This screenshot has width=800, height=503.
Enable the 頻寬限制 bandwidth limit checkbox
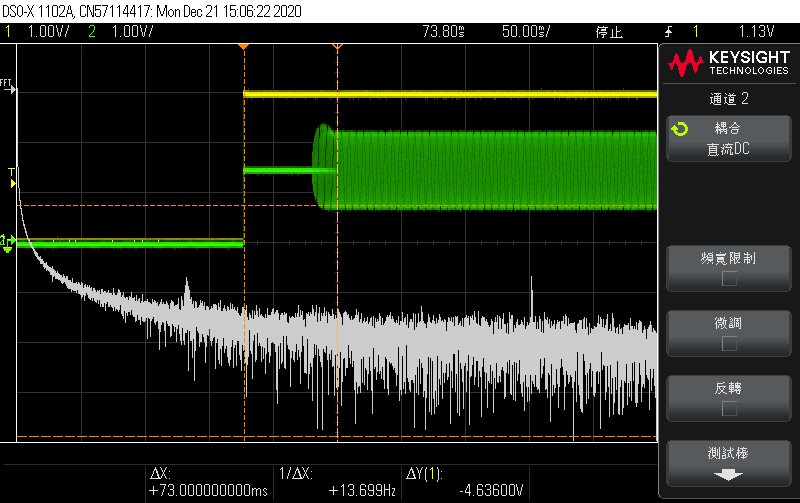pyautogui.click(x=729, y=279)
